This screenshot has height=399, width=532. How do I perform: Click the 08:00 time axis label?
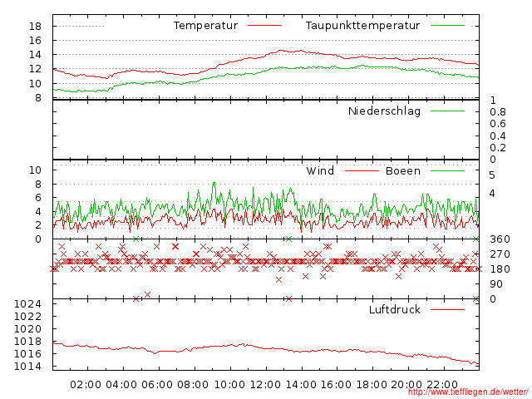[193, 385]
